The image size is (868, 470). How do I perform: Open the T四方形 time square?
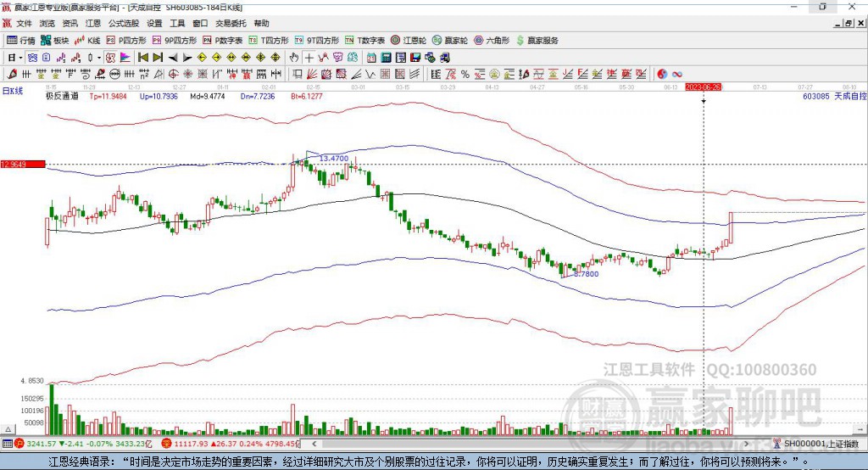pyautogui.click(x=269, y=41)
